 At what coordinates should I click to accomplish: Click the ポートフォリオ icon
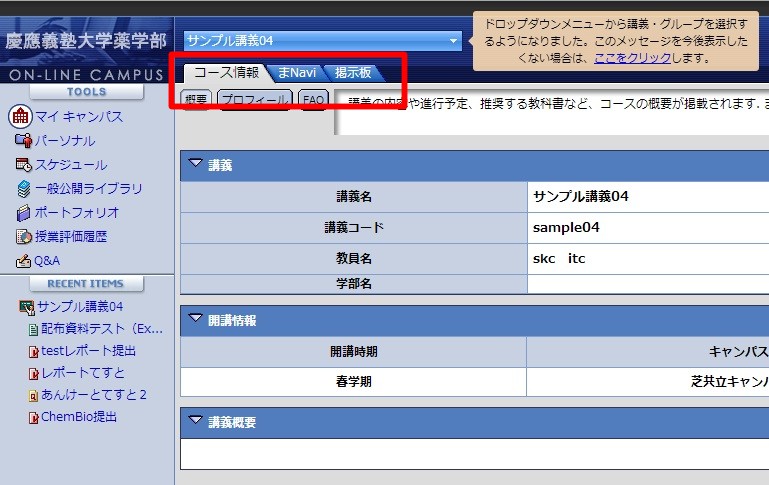point(24,213)
